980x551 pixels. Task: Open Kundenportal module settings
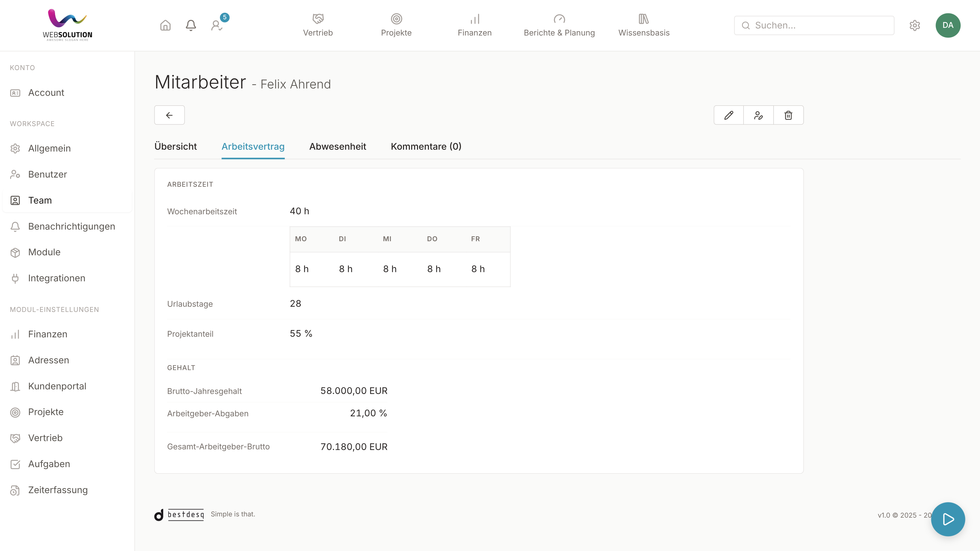[67, 386]
